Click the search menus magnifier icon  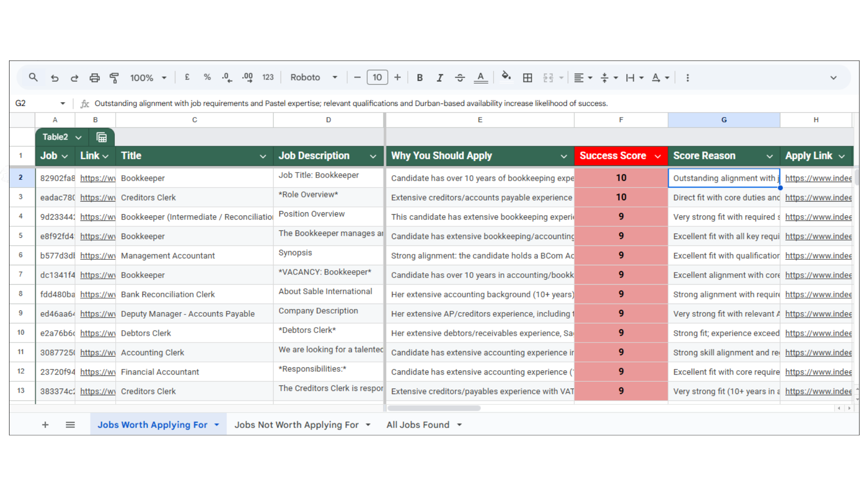33,77
